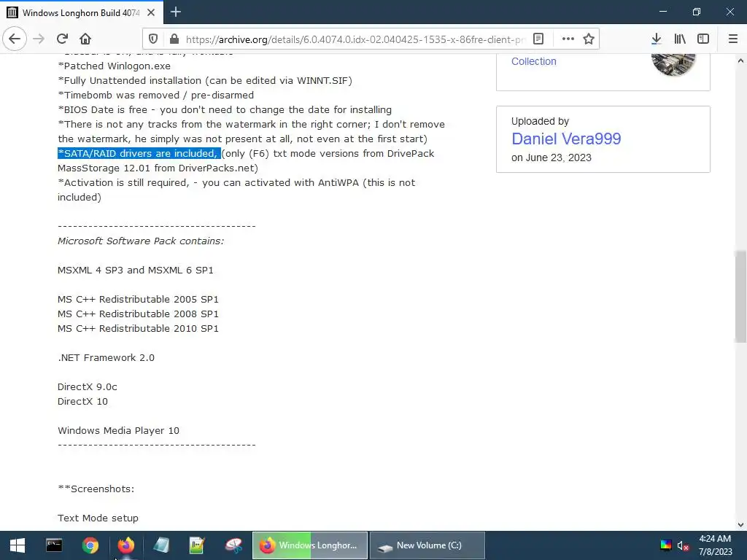Click "Windows Media Player 10" text
This screenshot has height=560, width=747.
[x=118, y=430]
